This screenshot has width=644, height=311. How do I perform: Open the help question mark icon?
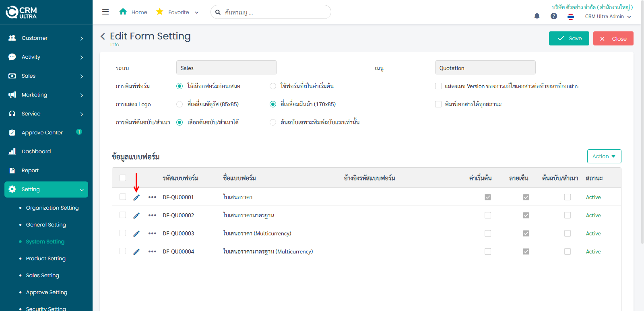[x=554, y=16]
